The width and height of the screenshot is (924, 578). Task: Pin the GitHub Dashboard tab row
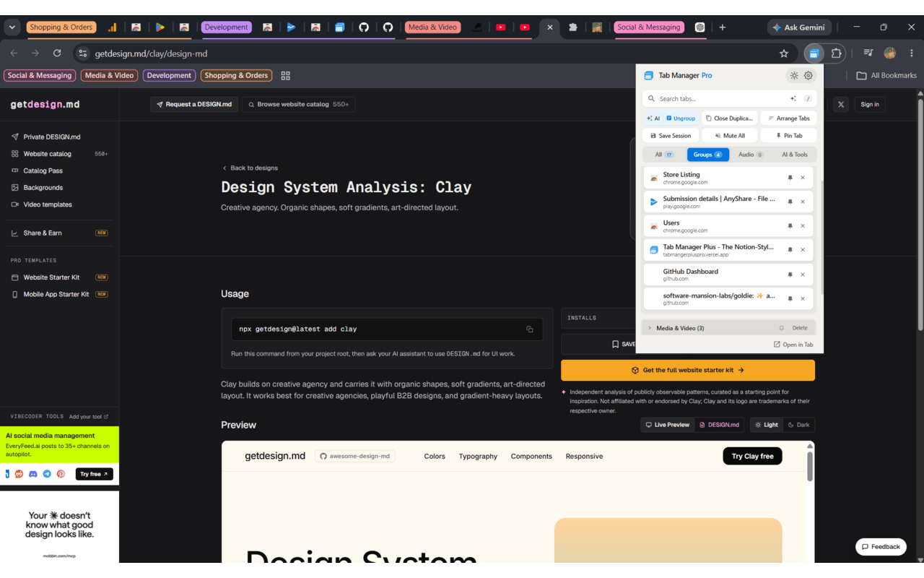(790, 275)
